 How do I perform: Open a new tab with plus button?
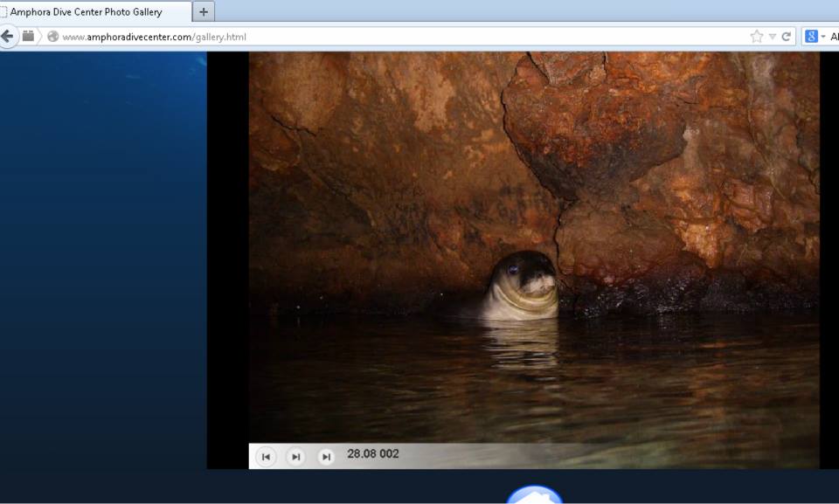204,12
